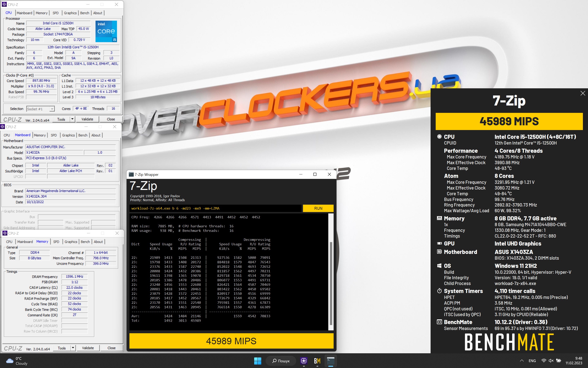Click Close button in top CPU-Z window

click(x=111, y=119)
